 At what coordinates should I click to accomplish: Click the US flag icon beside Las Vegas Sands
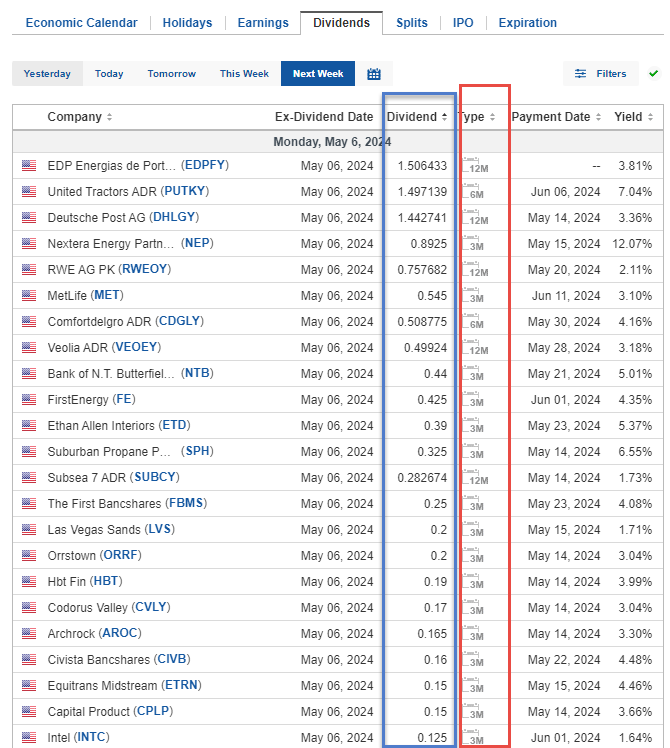29,530
